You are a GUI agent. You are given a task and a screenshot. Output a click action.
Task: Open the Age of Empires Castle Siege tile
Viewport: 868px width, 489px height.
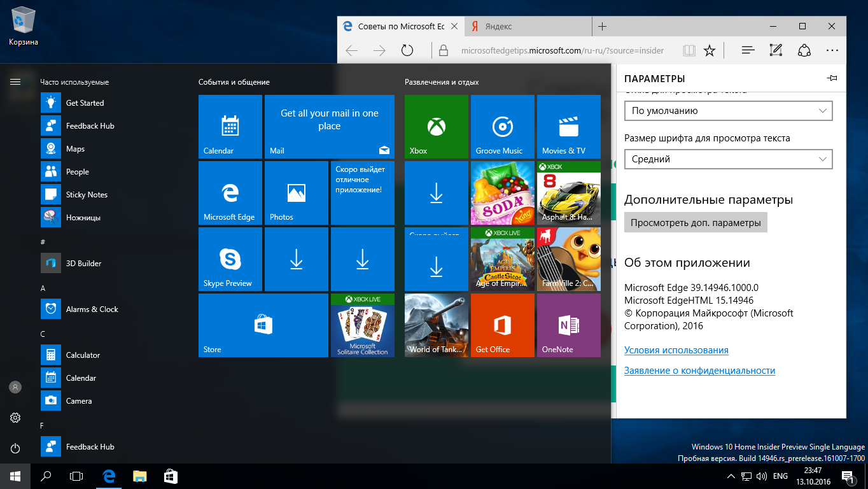(x=503, y=259)
